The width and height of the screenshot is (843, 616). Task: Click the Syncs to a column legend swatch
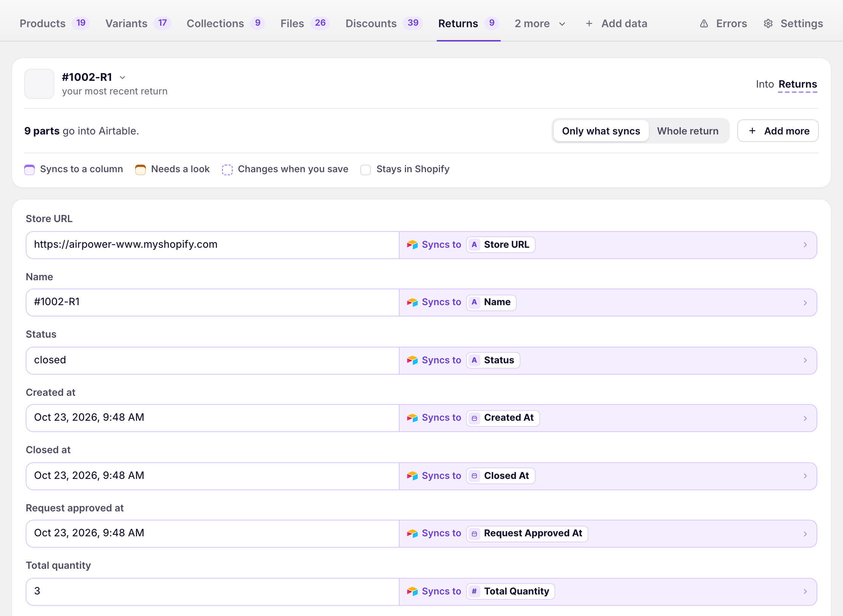click(x=29, y=170)
